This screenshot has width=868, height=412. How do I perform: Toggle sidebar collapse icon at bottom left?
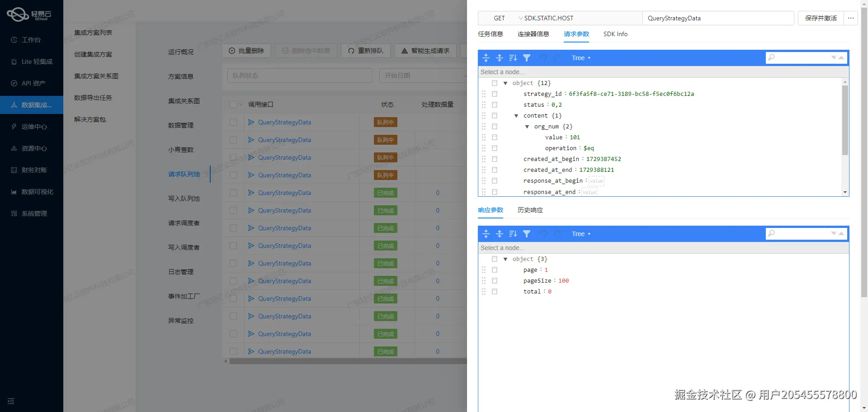tap(11, 401)
